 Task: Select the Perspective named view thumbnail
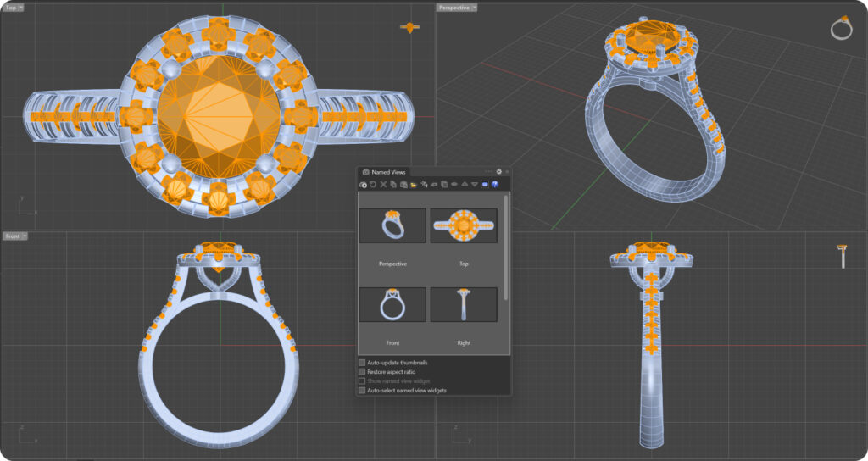pos(392,226)
